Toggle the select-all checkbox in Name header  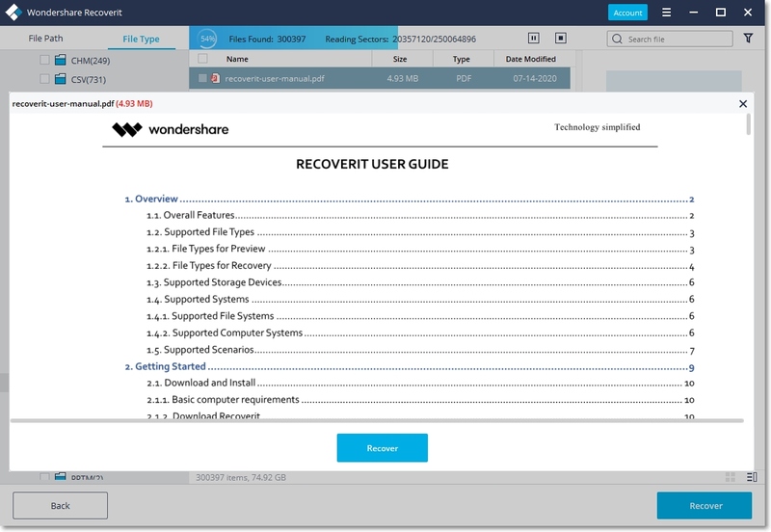coord(202,59)
